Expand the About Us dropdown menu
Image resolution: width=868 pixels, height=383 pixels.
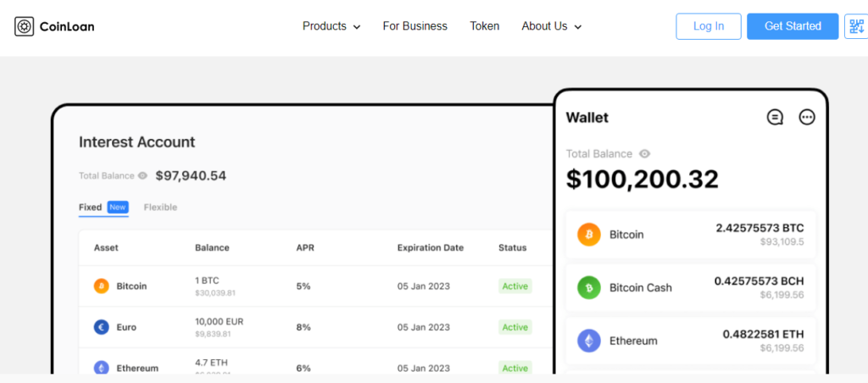[551, 26]
